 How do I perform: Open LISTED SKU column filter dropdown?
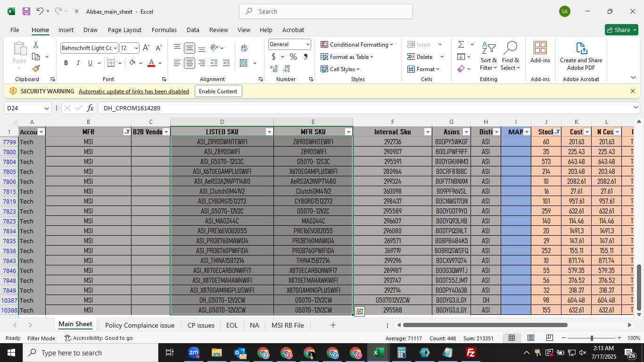pos(269,132)
